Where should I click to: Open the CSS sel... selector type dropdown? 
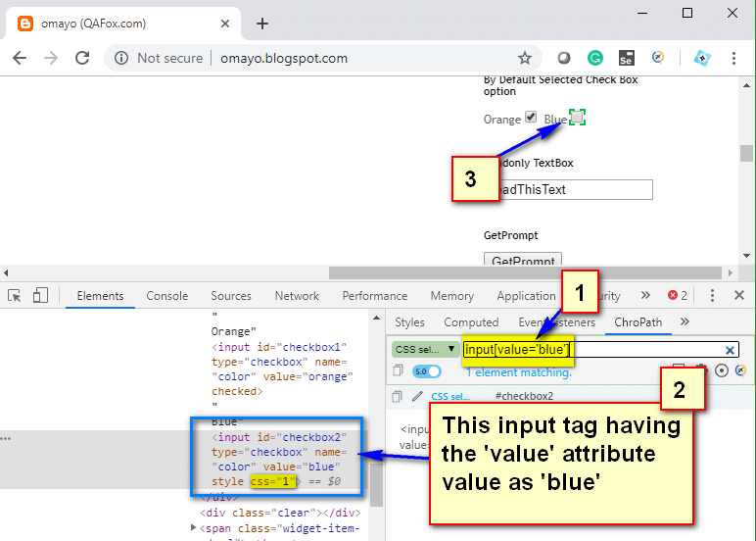click(x=425, y=350)
